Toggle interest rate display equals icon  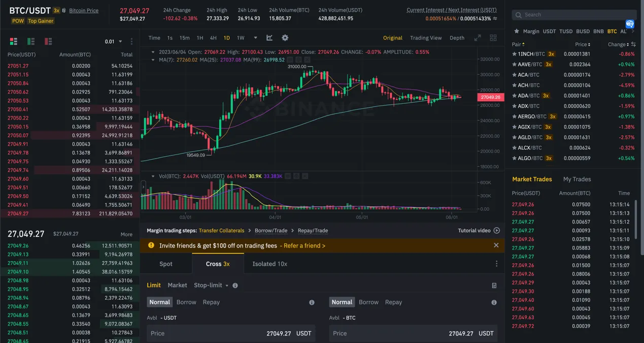coord(495,18)
